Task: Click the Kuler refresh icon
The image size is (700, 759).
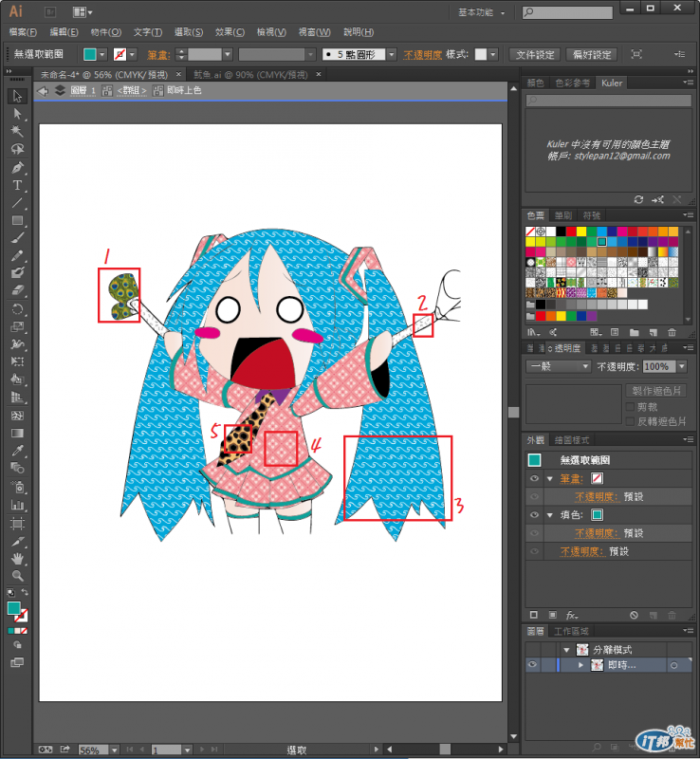Action: (638, 199)
